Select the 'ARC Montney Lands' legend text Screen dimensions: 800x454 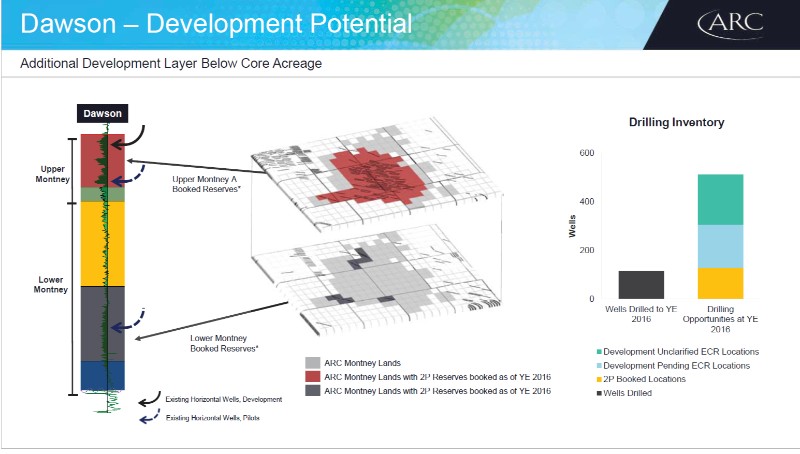click(x=362, y=363)
